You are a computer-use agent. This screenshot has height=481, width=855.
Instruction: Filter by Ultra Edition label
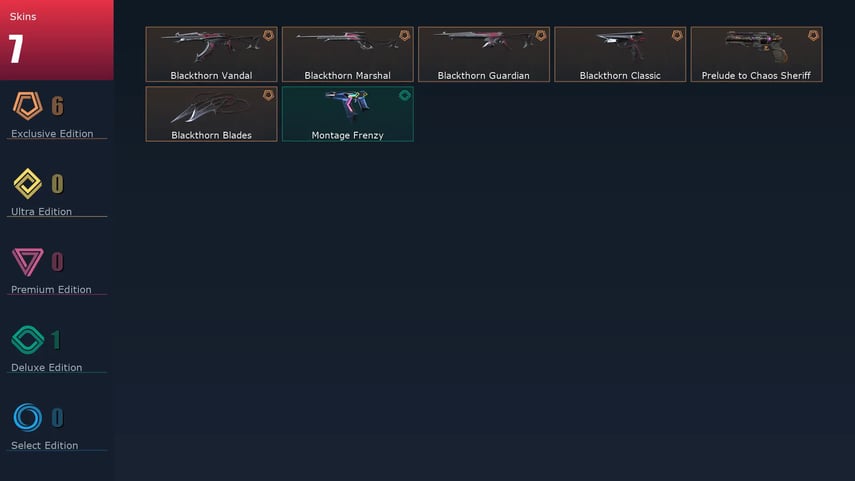tap(41, 212)
